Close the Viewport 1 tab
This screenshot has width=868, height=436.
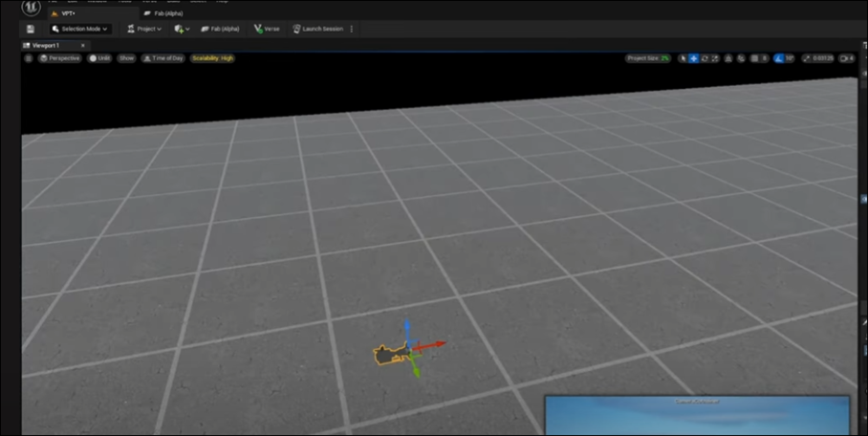83,46
